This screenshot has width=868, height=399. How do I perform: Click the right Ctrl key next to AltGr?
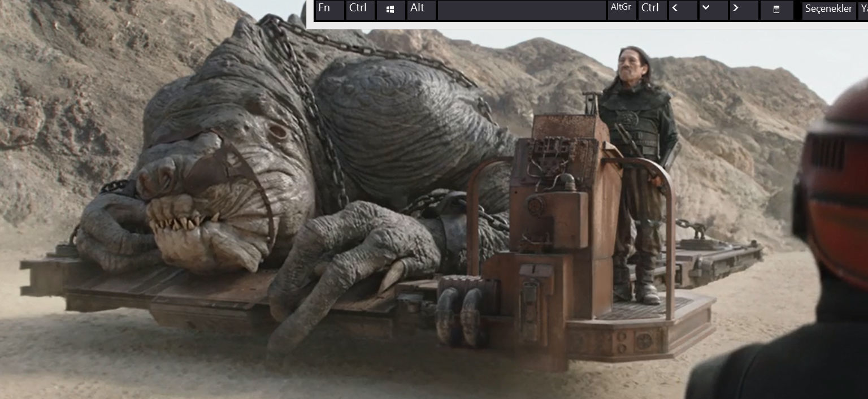(x=652, y=10)
